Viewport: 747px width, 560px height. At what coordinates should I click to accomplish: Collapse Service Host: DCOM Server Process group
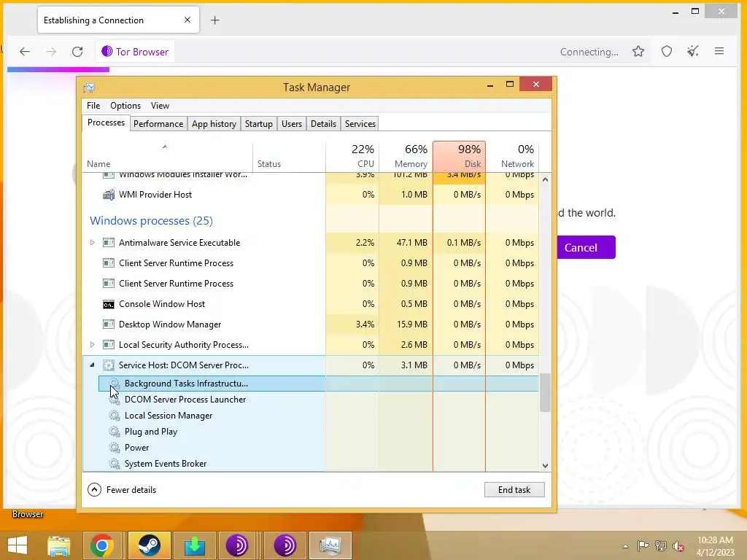[x=92, y=365]
